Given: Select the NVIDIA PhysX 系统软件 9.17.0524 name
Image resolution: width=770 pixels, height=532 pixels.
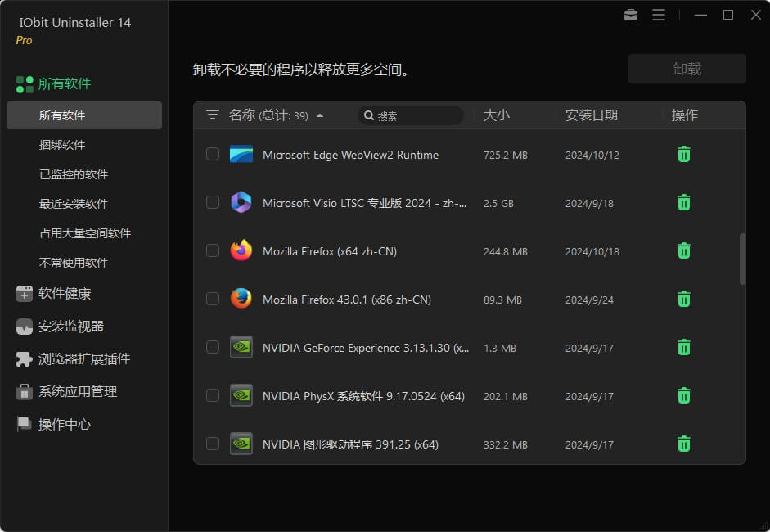Looking at the screenshot, I should (x=363, y=396).
